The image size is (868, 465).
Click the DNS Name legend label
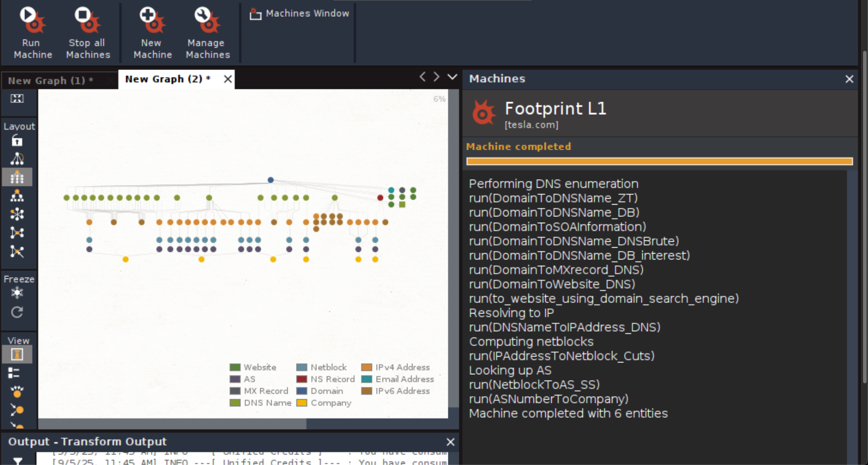[x=267, y=403]
